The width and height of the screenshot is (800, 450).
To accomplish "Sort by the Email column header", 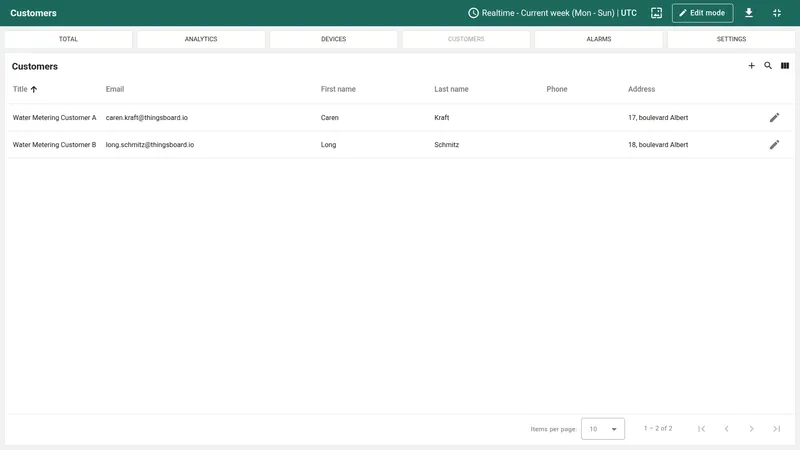I will coord(115,89).
